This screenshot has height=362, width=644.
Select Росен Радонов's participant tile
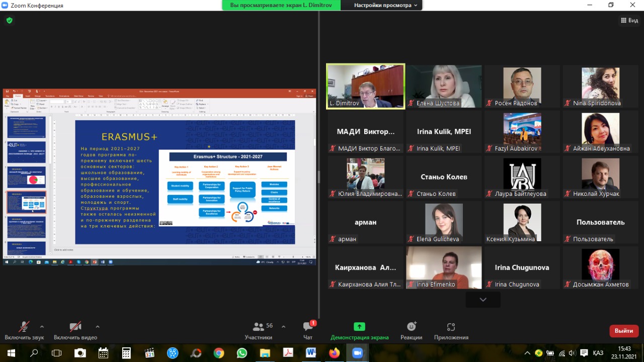click(522, 86)
